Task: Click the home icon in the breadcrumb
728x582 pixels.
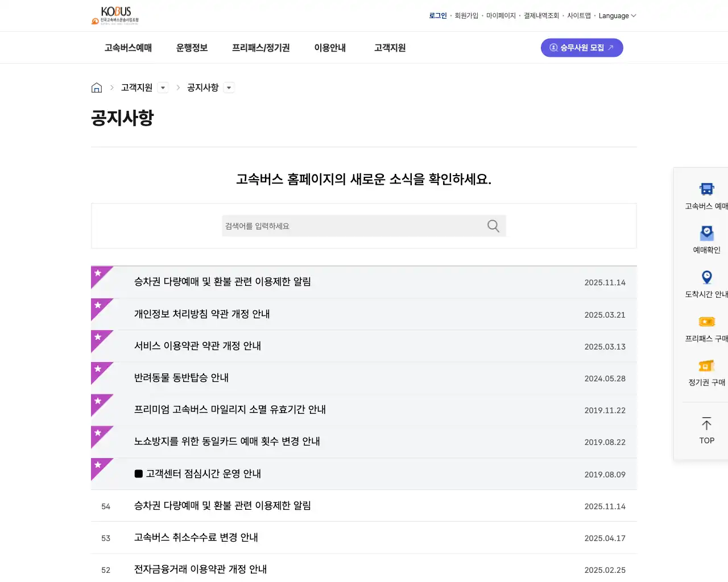Action: 97,87
